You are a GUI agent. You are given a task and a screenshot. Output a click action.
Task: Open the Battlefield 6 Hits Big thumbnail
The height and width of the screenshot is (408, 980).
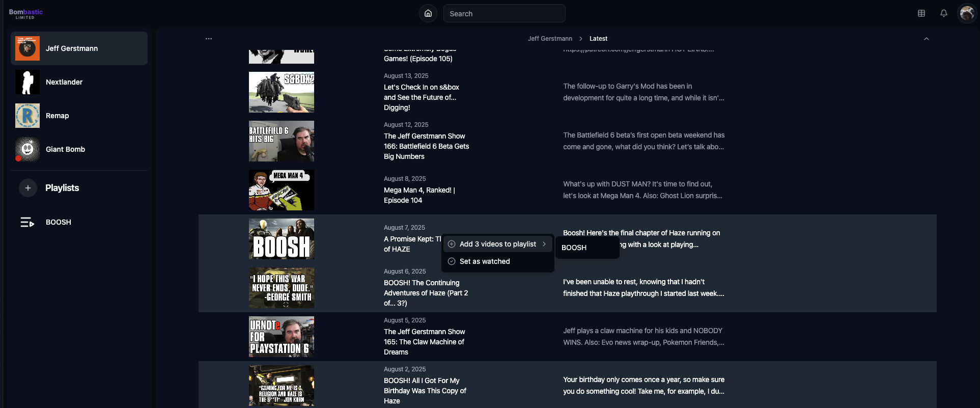pos(282,141)
